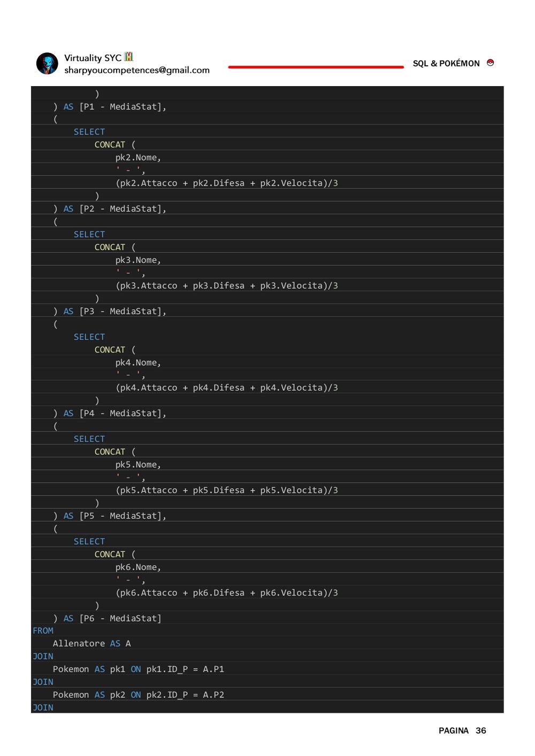Click the line ') AS [P2 - MediaStat],'

(110, 209)
